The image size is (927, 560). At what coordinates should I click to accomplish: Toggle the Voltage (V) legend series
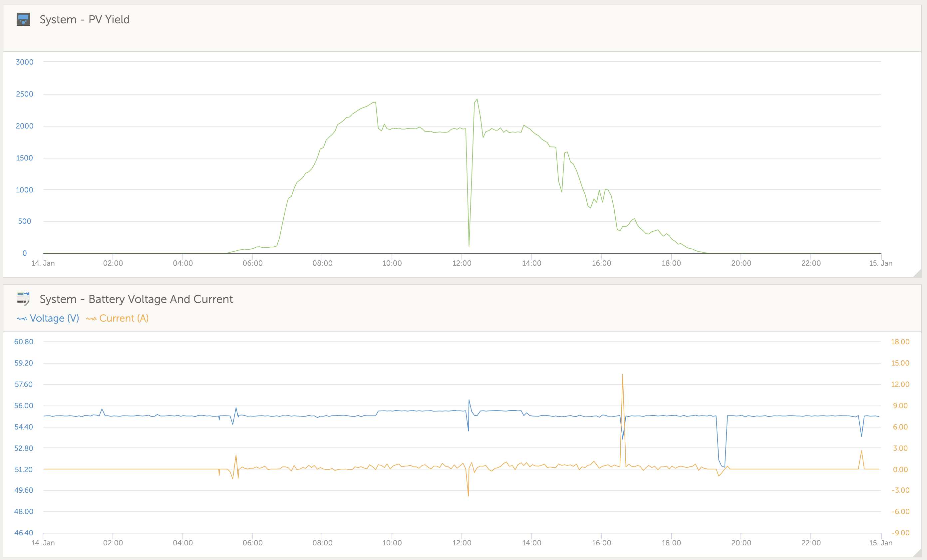48,318
